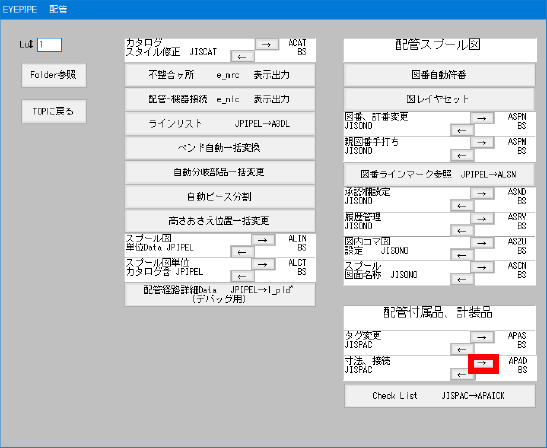Open the EYEPIPE menu item

pyautogui.click(x=20, y=9)
